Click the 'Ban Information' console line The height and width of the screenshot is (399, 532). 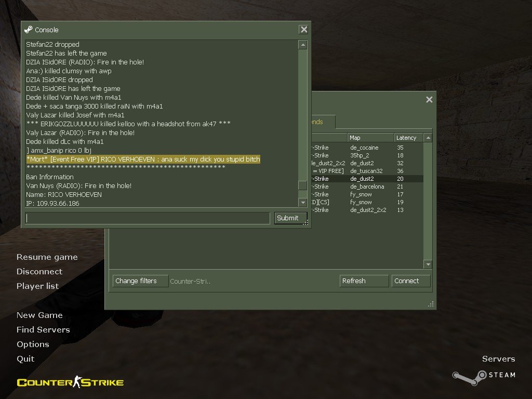(x=50, y=177)
